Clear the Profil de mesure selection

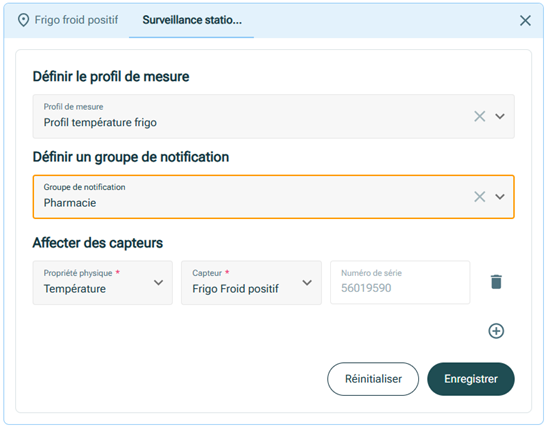pos(480,116)
